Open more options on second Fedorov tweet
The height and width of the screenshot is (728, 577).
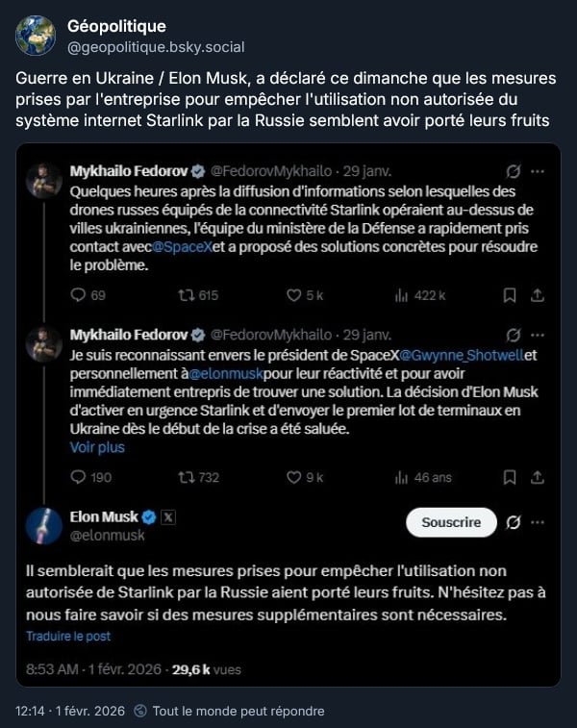[x=538, y=335]
